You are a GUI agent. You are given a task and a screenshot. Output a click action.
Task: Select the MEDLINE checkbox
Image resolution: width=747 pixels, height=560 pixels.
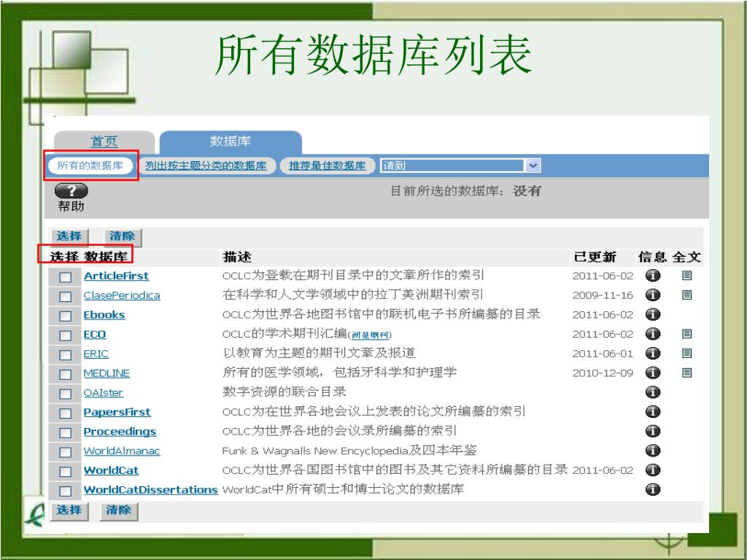[65, 374]
